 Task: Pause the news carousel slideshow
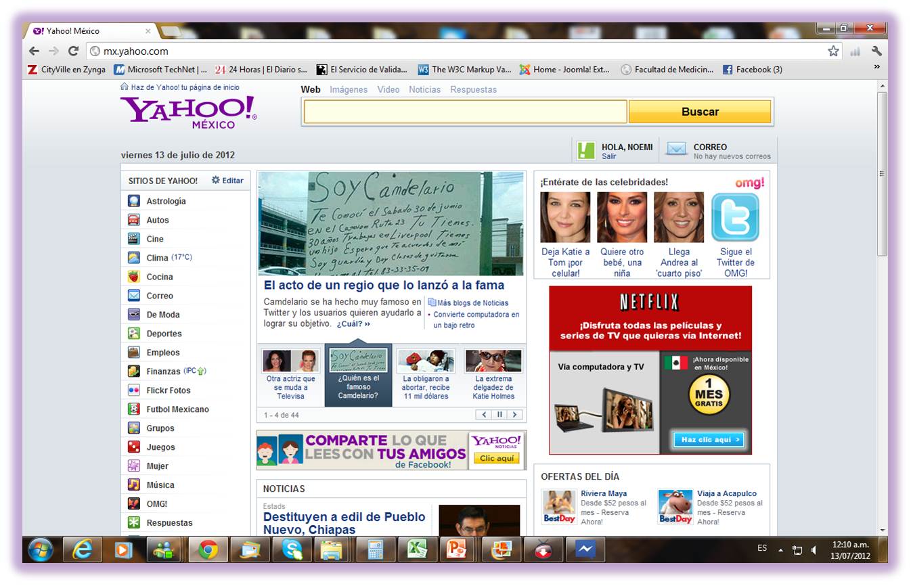500,415
